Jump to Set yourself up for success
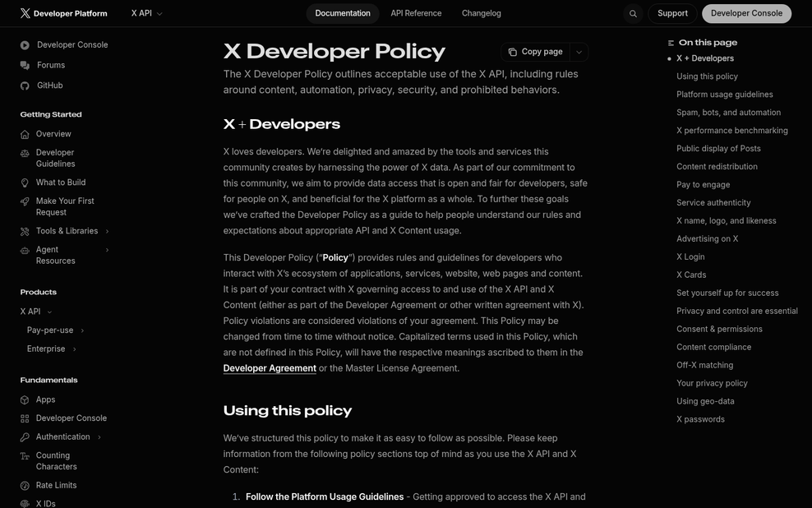The height and width of the screenshot is (508, 812). (727, 293)
